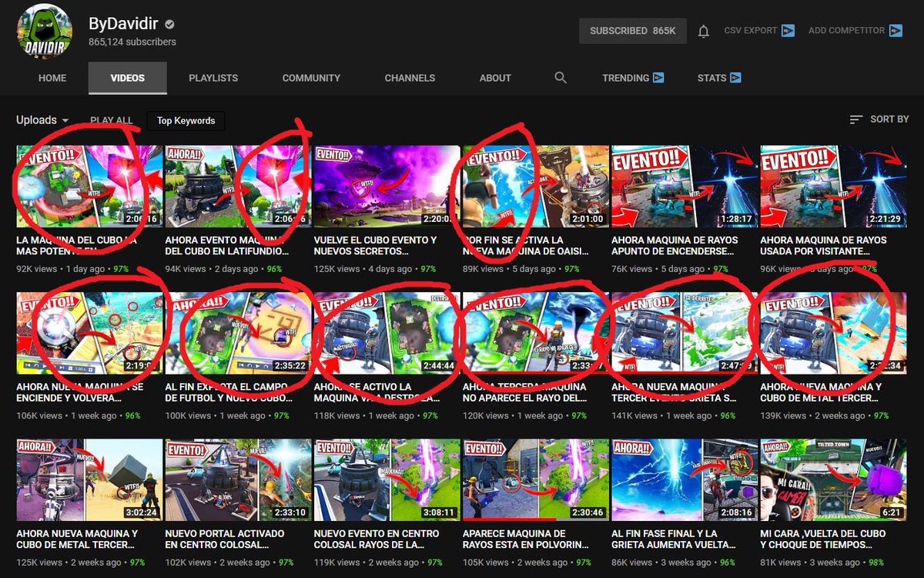The image size is (924, 578).
Task: Click the arrow icon beside TRENDING
Action: coord(658,78)
